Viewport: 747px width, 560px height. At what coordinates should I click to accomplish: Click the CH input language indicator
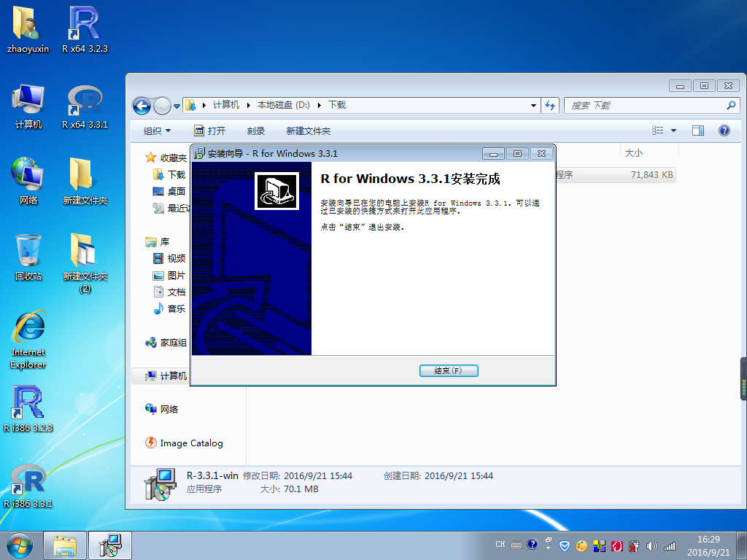click(x=500, y=544)
